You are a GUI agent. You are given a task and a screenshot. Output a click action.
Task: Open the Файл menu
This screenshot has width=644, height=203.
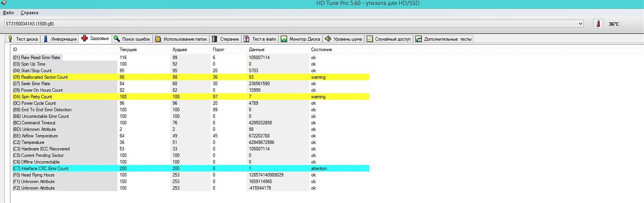click(x=8, y=13)
